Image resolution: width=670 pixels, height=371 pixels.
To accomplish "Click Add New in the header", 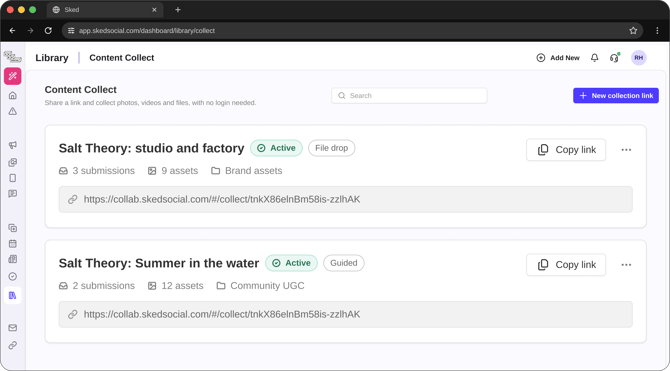I will tap(558, 58).
